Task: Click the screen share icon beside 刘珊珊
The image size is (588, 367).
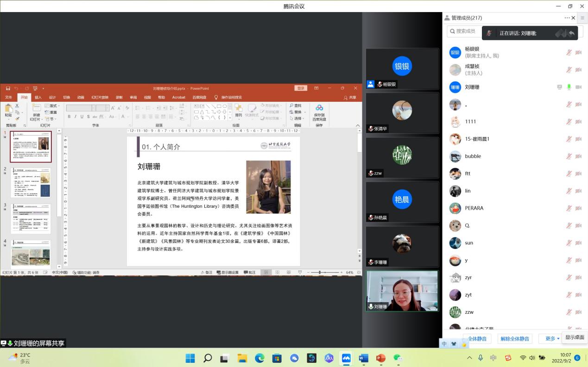Action: 559,87
